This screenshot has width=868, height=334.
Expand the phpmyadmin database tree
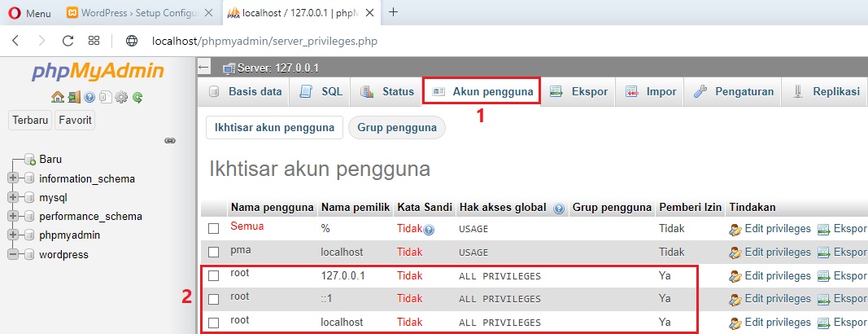pyautogui.click(x=13, y=235)
